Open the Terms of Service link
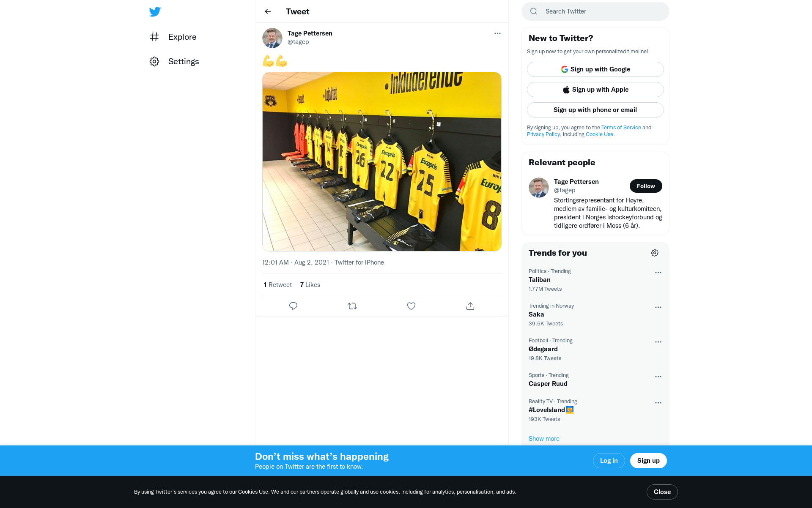 coord(621,128)
